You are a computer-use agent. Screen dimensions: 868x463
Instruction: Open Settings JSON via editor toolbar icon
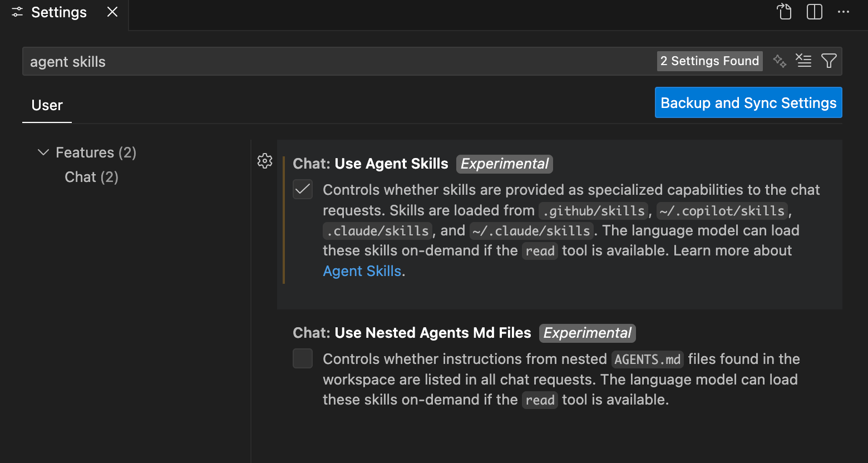pyautogui.click(x=784, y=12)
